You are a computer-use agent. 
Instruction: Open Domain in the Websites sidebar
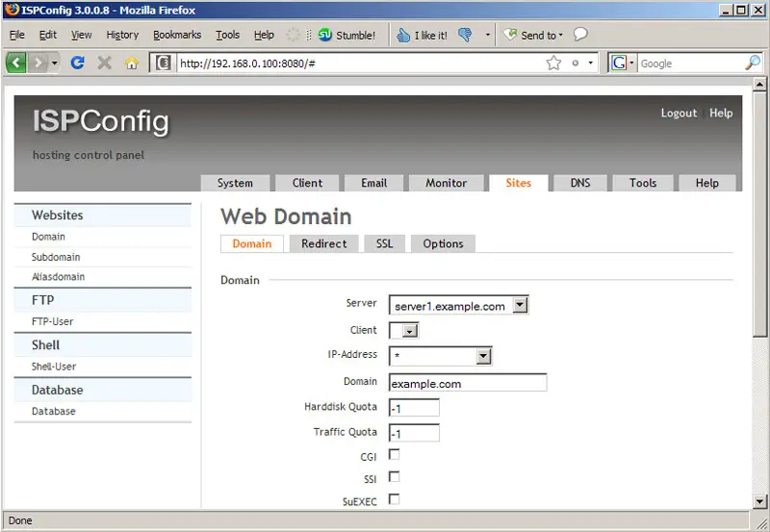pos(48,237)
